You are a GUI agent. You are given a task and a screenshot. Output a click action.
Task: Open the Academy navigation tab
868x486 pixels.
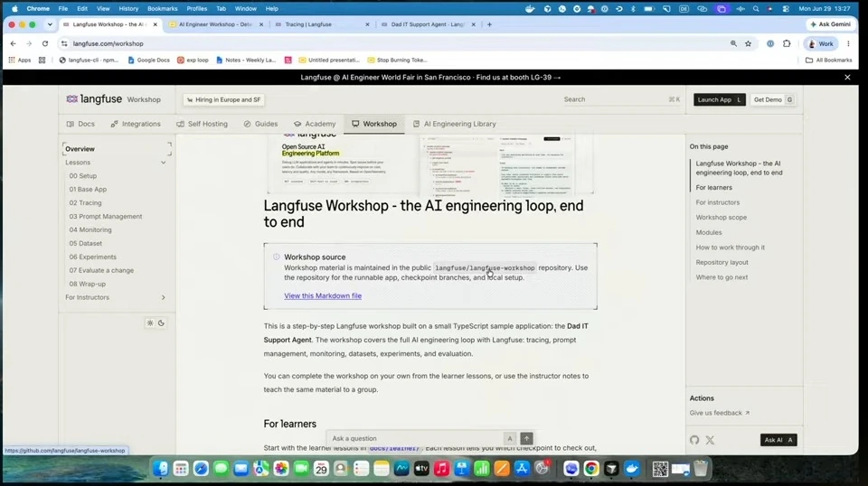click(315, 124)
